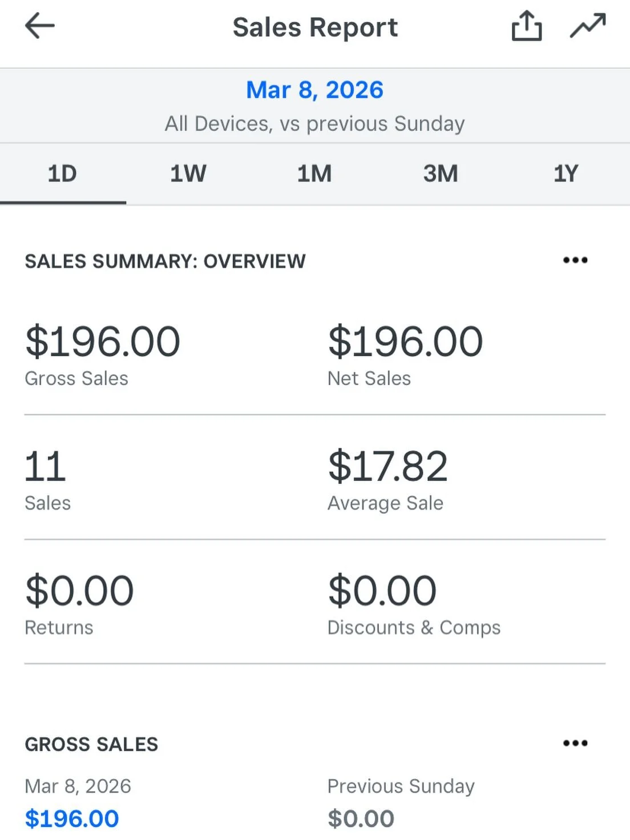
Task: Switch to the 1M tab
Action: click(x=314, y=173)
